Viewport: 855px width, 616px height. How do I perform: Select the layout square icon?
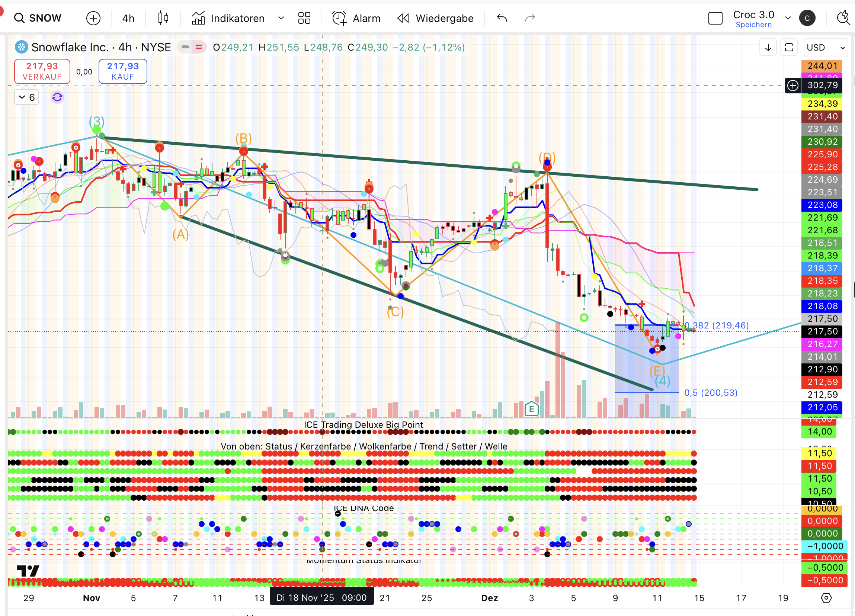coord(715,18)
